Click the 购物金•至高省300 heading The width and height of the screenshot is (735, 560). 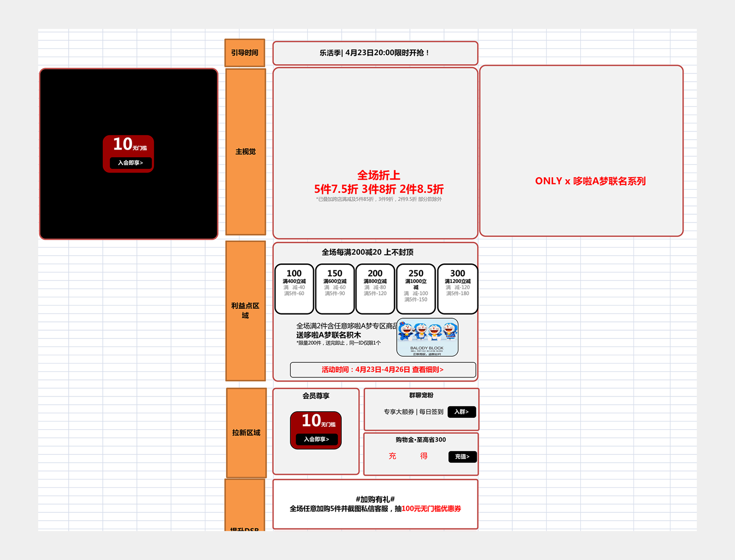click(421, 440)
